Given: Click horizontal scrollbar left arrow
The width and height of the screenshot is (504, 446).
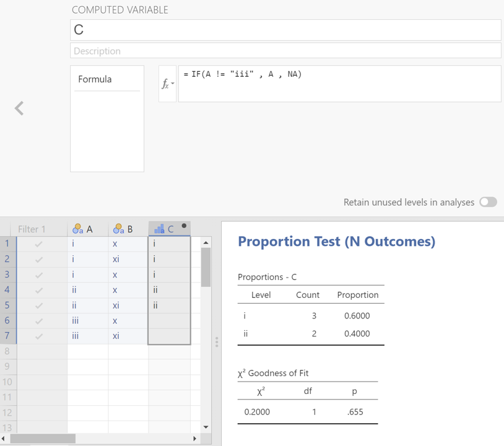Looking at the screenshot, I should [x=5, y=439].
